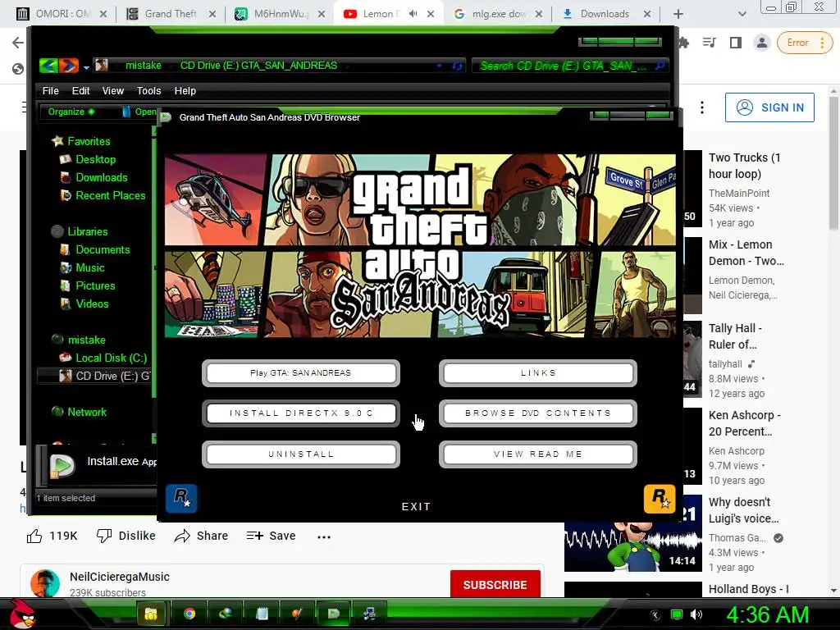Image resolution: width=840 pixels, height=630 pixels.
Task: Click the INSTALL DIRECTX 9.0 C button
Action: click(x=300, y=413)
